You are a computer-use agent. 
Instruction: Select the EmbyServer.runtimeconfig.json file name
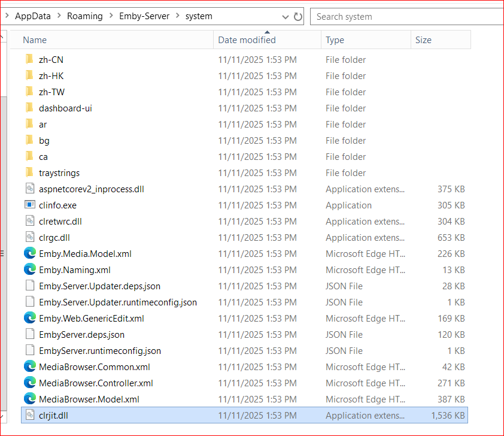coord(100,351)
